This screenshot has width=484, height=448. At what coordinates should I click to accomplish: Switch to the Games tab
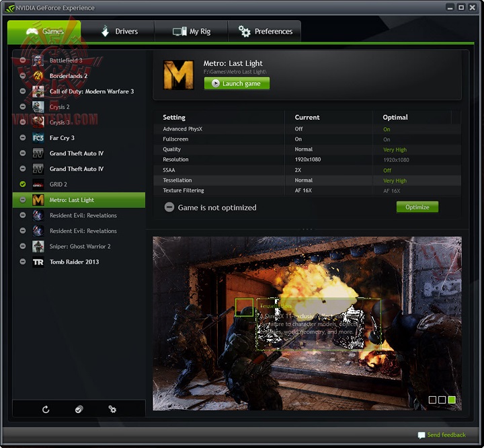pyautogui.click(x=44, y=32)
